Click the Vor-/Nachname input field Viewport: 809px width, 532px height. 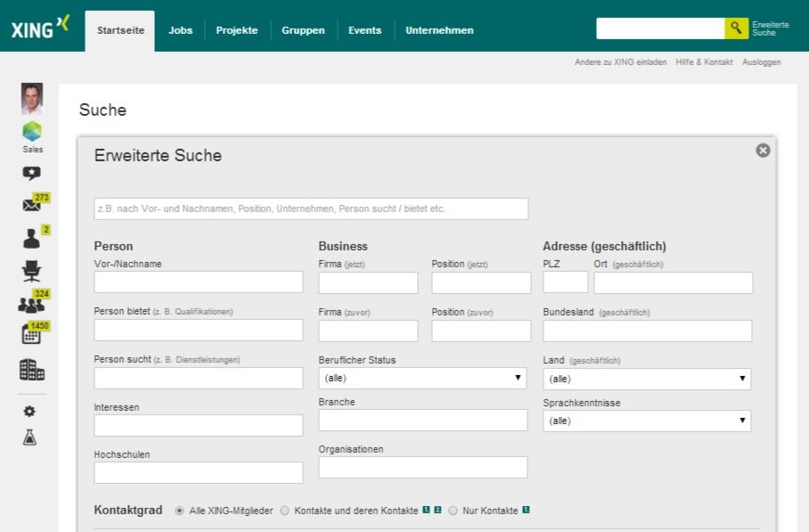pos(198,282)
